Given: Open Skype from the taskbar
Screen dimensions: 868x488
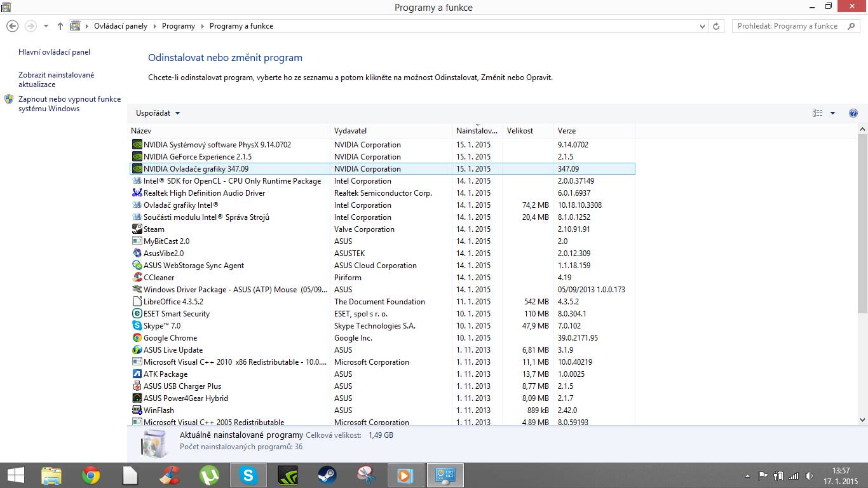Looking at the screenshot, I should pyautogui.click(x=248, y=475).
